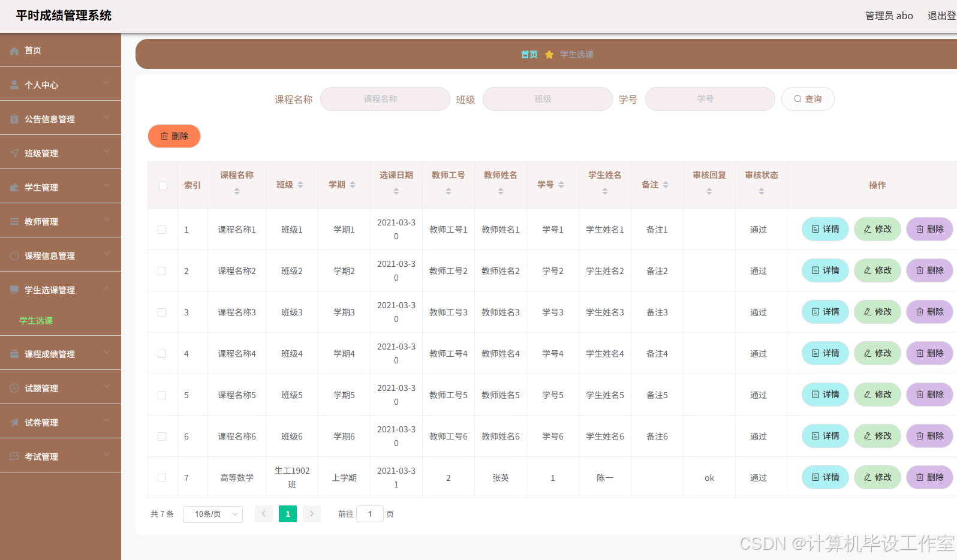
Task: Focus the 前往 page number input
Action: [370, 514]
